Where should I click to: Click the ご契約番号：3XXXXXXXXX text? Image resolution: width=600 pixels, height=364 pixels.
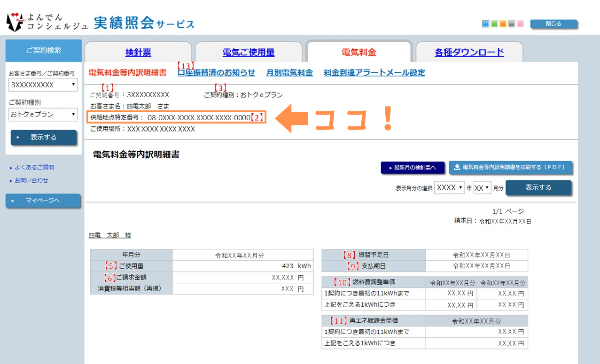pyautogui.click(x=130, y=95)
